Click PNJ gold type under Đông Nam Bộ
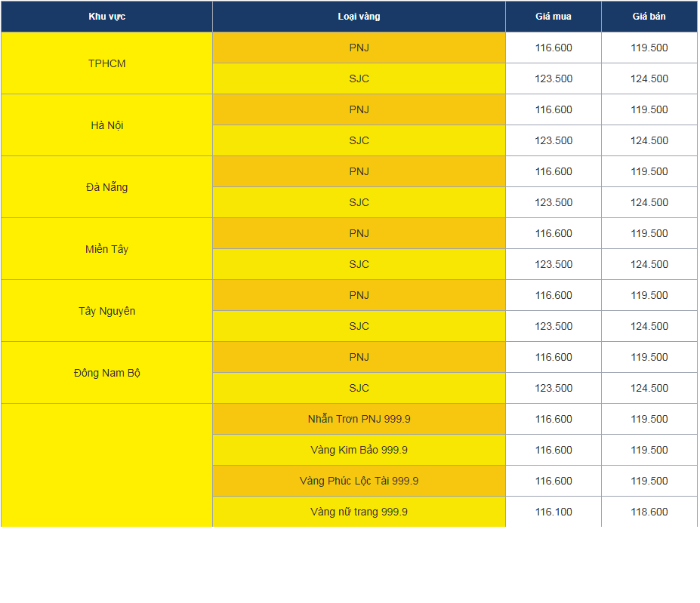 (359, 357)
